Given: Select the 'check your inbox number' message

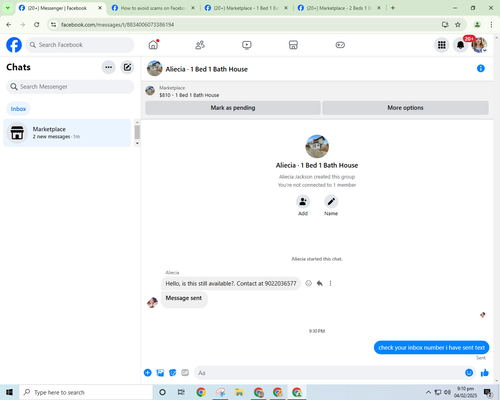Looking at the screenshot, I should coord(431,347).
